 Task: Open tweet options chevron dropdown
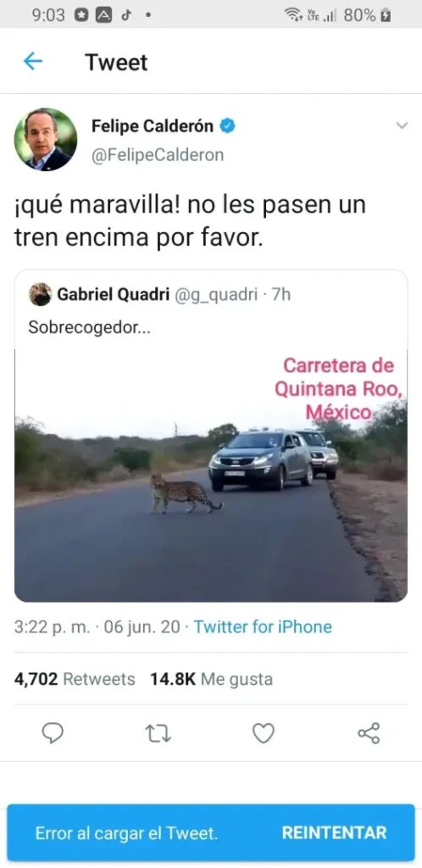click(x=403, y=125)
